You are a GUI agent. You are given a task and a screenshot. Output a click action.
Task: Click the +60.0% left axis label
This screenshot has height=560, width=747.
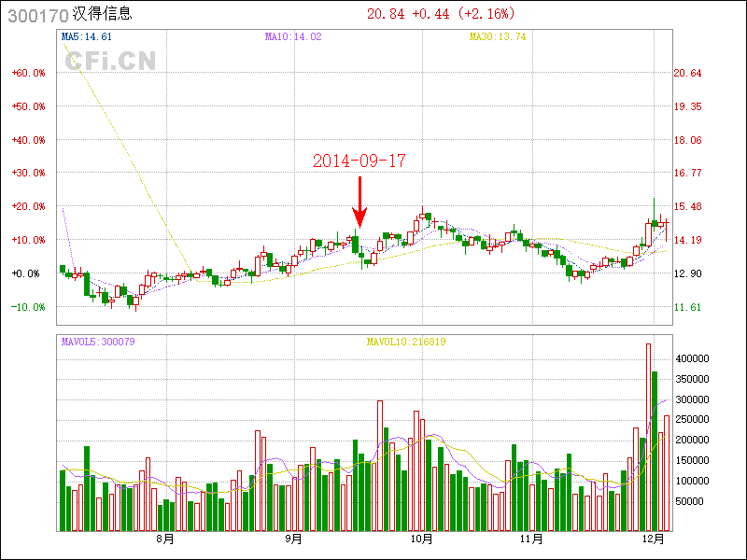(x=28, y=73)
